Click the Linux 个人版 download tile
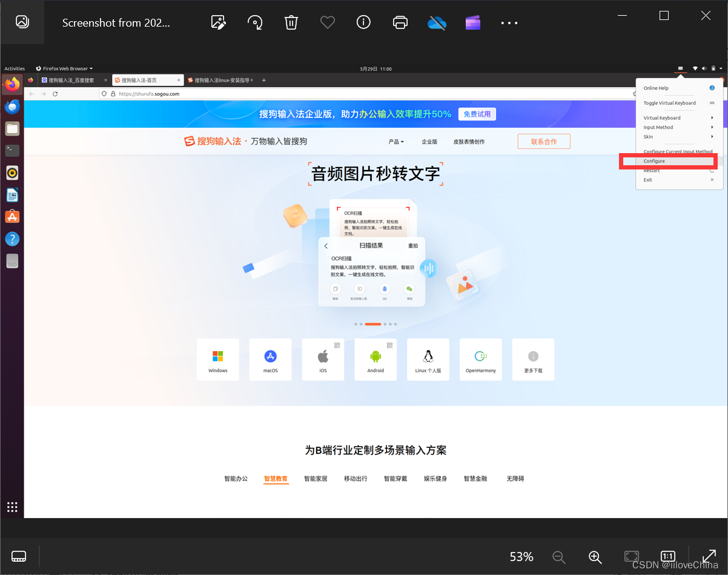The height and width of the screenshot is (575, 728). point(428,360)
